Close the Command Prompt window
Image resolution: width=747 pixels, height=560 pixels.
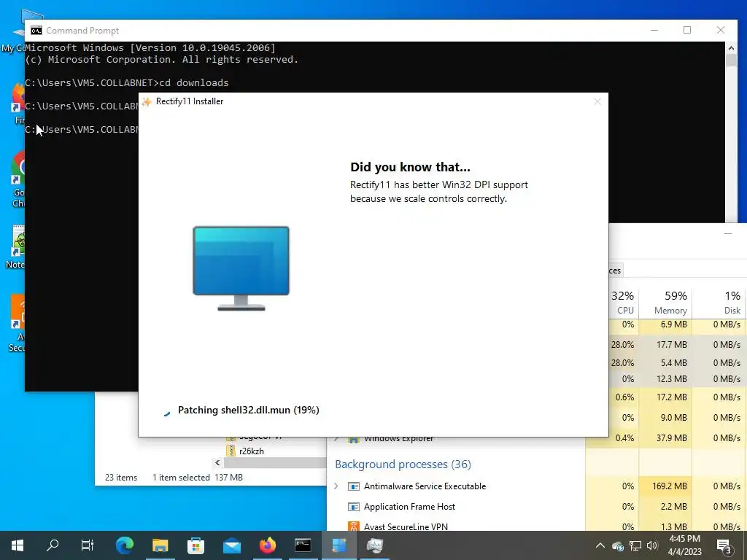pyautogui.click(x=721, y=30)
